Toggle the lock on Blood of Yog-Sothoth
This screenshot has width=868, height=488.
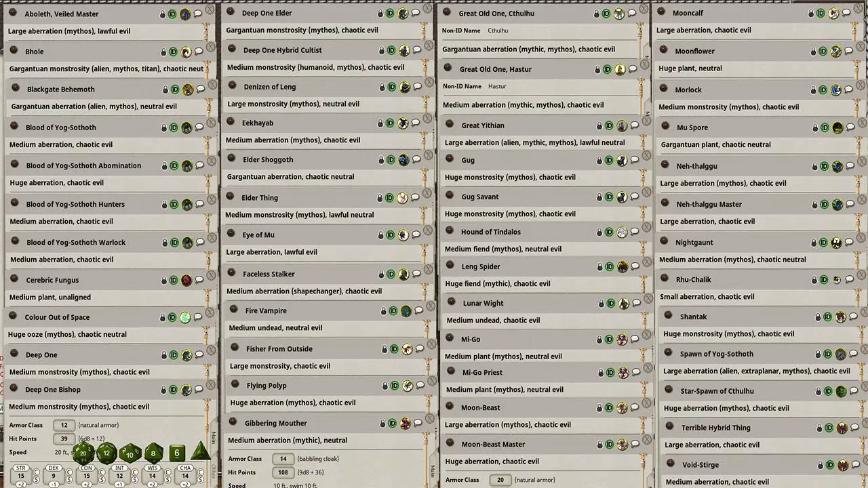[164, 128]
